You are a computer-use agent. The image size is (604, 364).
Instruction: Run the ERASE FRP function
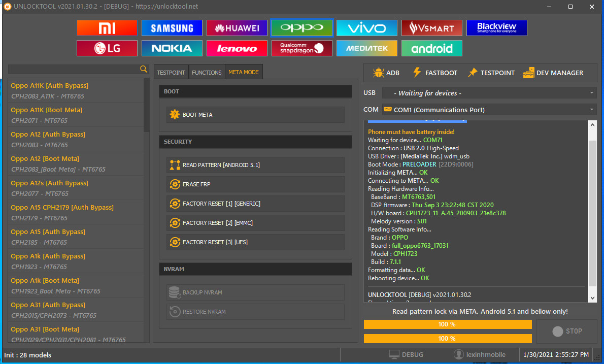click(x=255, y=184)
